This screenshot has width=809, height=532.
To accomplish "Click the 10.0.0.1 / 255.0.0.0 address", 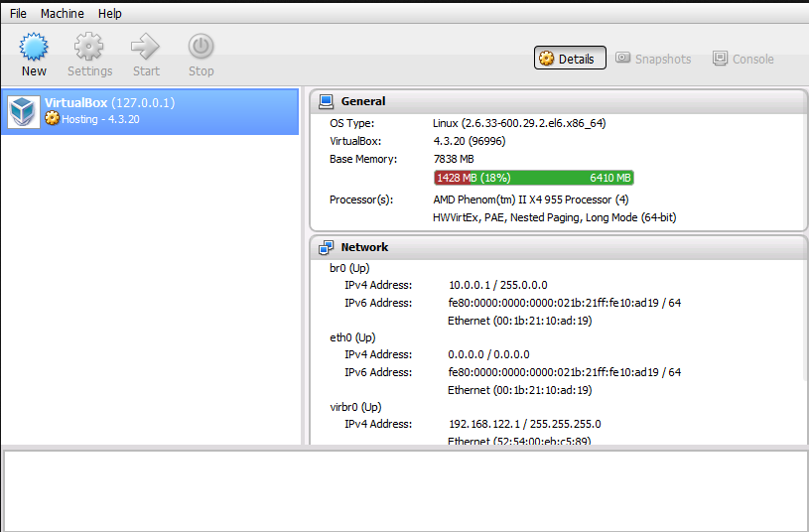I will pos(498,285).
